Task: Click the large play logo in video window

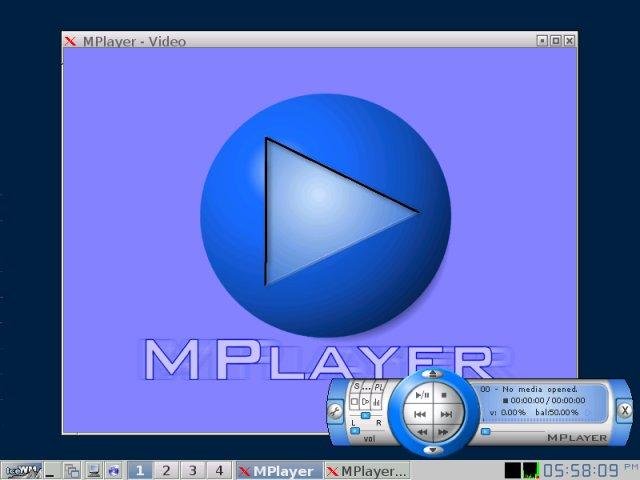Action: [x=325, y=215]
